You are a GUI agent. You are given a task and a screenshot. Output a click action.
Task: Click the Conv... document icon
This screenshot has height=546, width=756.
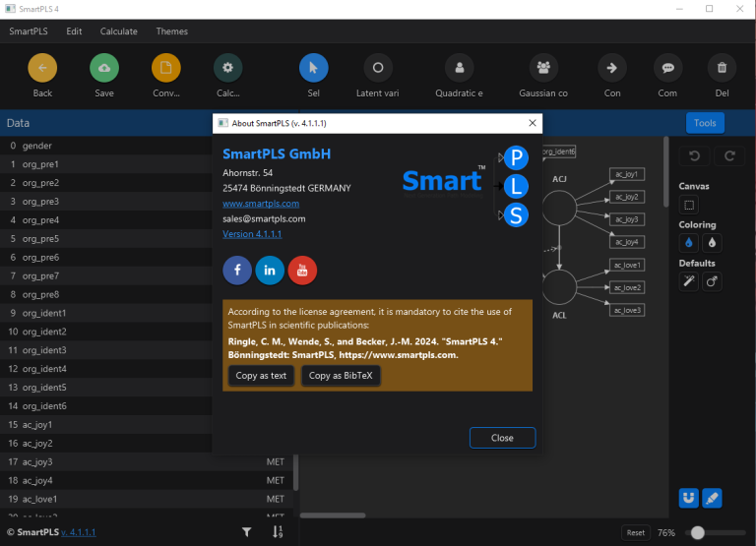point(165,68)
